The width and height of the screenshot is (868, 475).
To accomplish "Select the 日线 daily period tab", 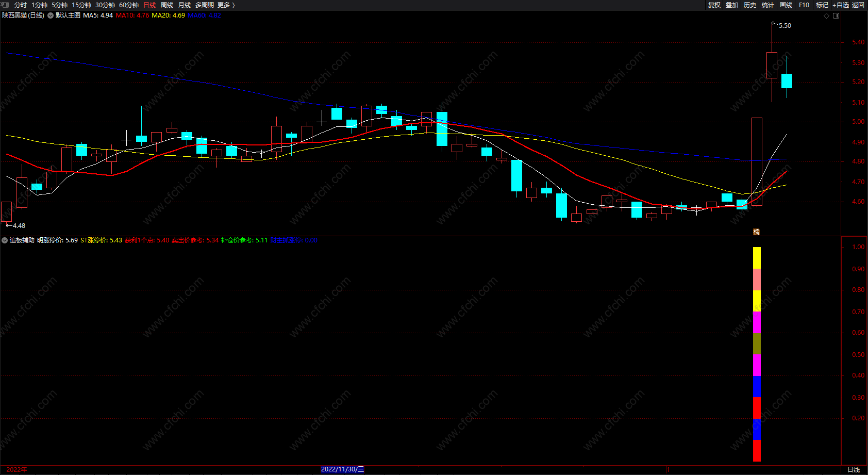I will [149, 5].
